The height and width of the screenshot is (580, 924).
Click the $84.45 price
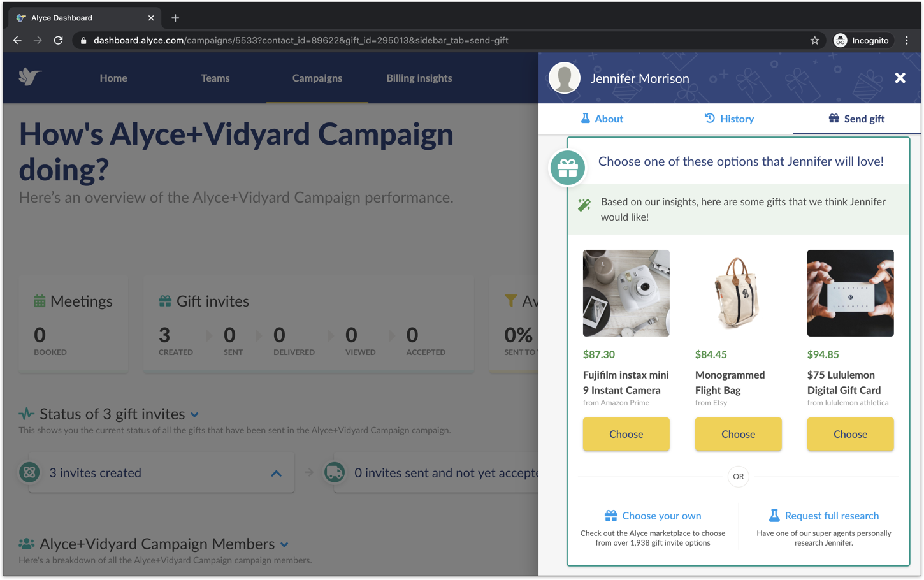coord(711,354)
